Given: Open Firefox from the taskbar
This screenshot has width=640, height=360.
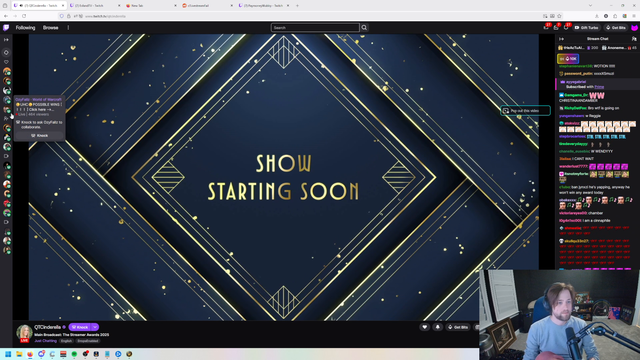Looking at the screenshot, I should tap(30, 354).
